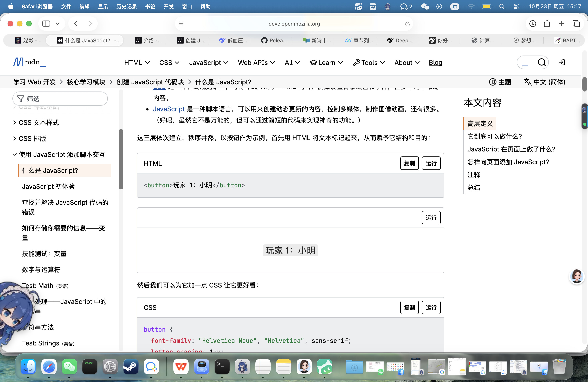Click the 玩家 1：小明 demo button

click(290, 250)
